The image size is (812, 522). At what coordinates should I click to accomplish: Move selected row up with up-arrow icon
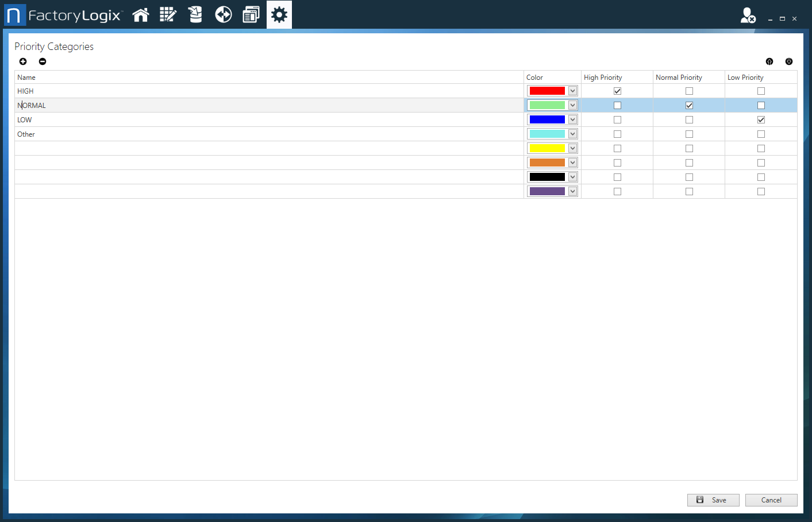click(769, 61)
